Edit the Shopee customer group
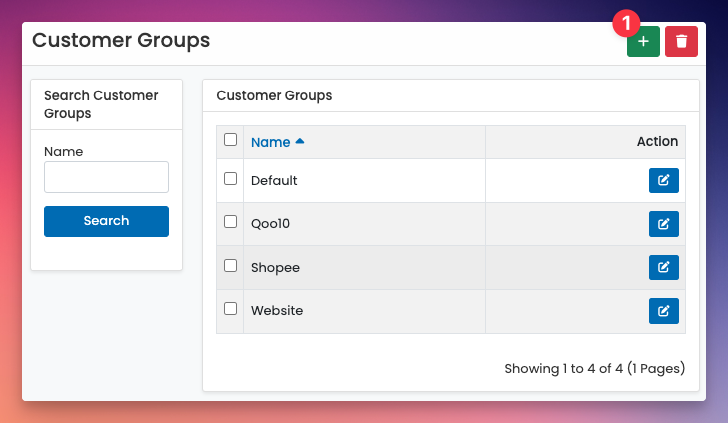 (663, 267)
